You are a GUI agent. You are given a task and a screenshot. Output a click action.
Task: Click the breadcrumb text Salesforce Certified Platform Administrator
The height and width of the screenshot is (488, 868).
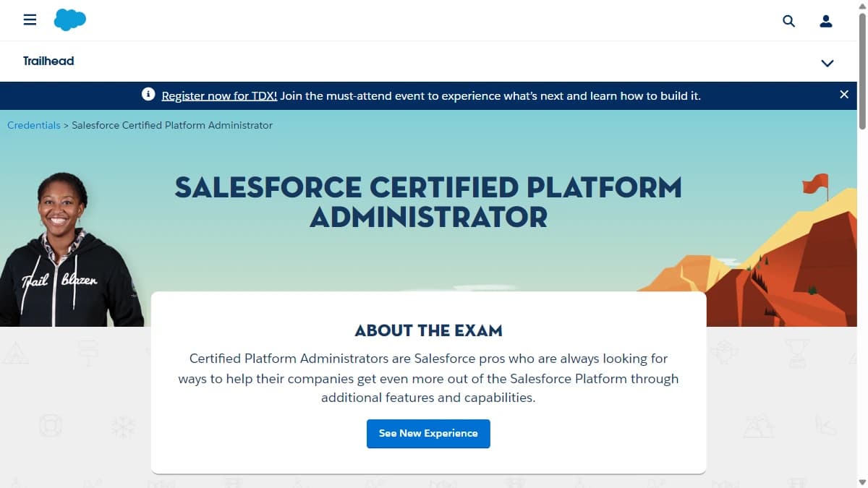pos(172,125)
